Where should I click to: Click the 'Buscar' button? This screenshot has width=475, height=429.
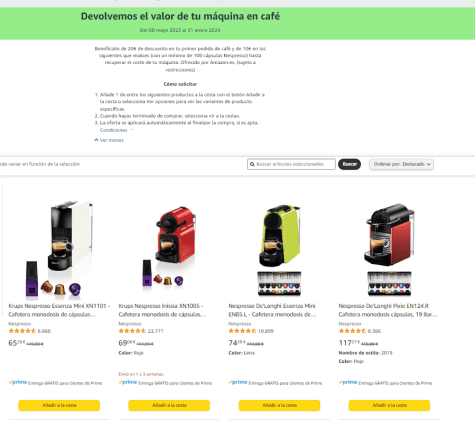(349, 164)
